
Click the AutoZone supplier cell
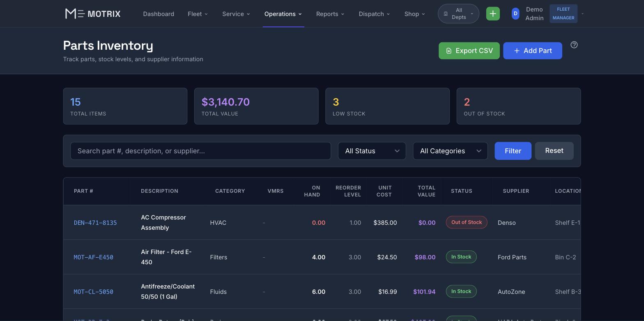click(511, 292)
